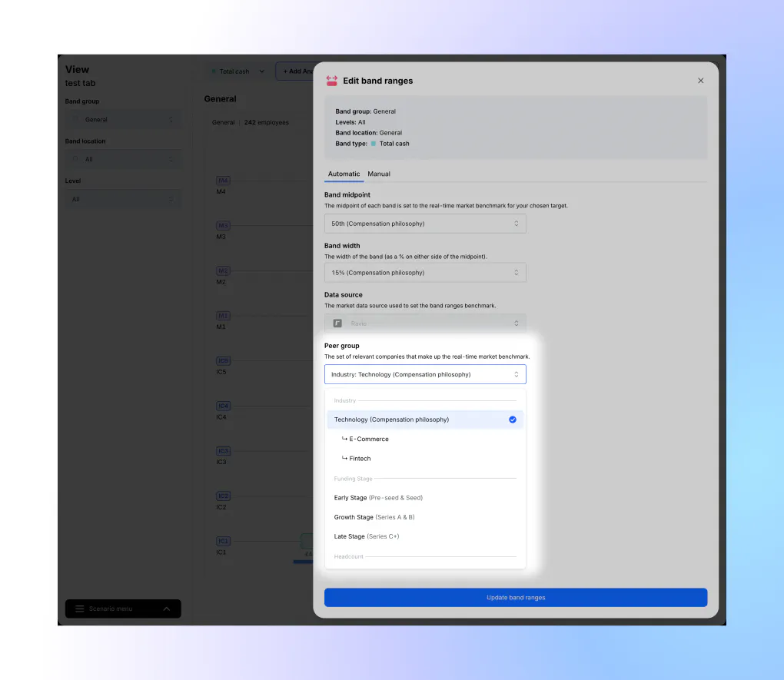Open the Total cash band type dropdown
This screenshot has height=680, width=784.
(x=238, y=71)
